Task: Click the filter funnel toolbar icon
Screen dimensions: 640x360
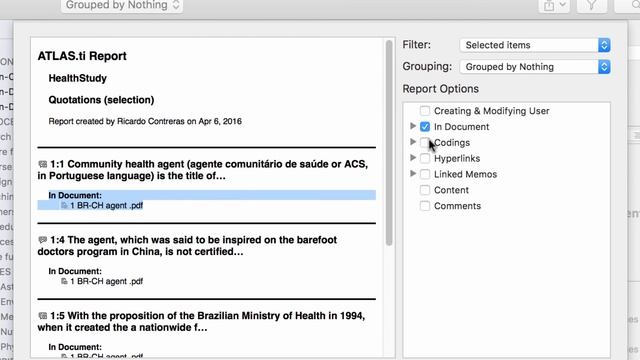Action: tap(591, 5)
